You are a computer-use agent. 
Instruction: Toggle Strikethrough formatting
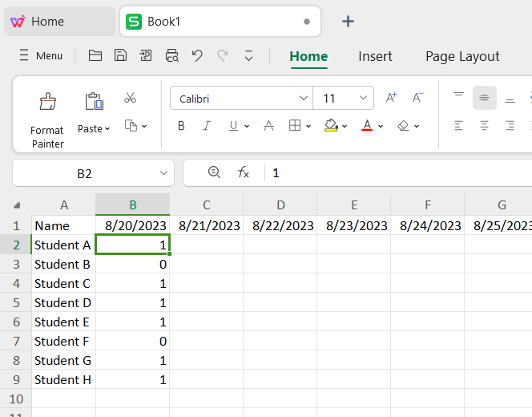pyautogui.click(x=268, y=126)
